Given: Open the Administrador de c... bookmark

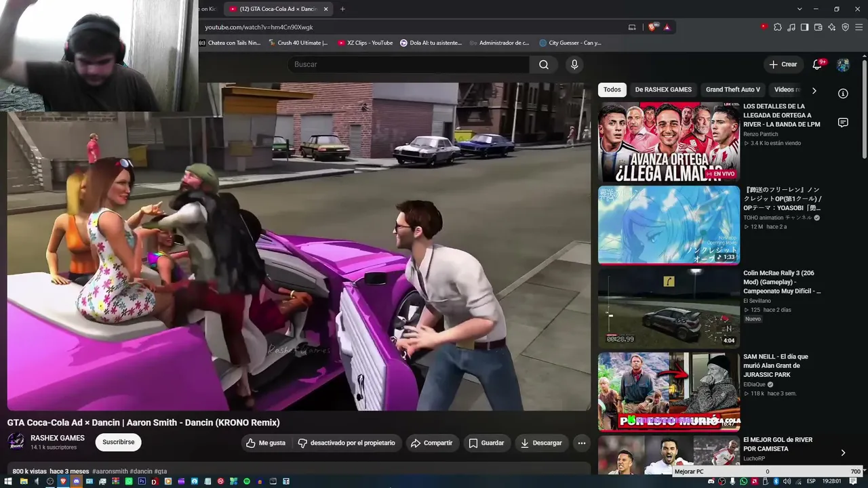Looking at the screenshot, I should click(500, 43).
